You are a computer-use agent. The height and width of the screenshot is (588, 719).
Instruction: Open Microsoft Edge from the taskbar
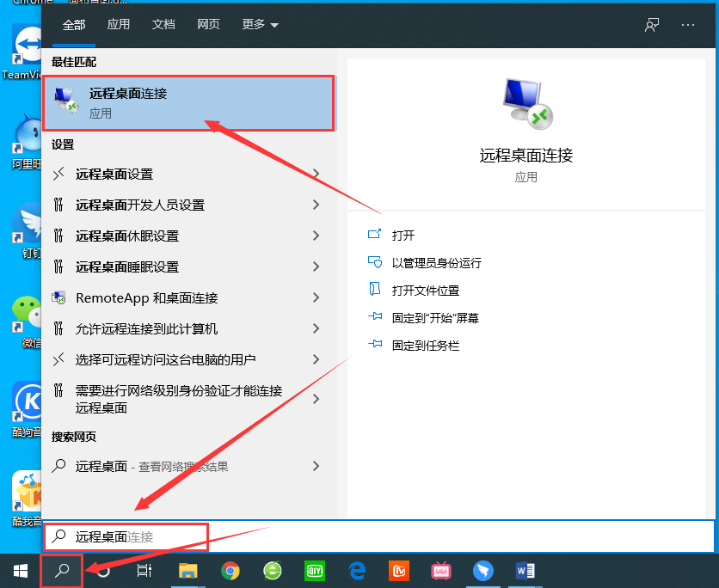click(x=357, y=570)
